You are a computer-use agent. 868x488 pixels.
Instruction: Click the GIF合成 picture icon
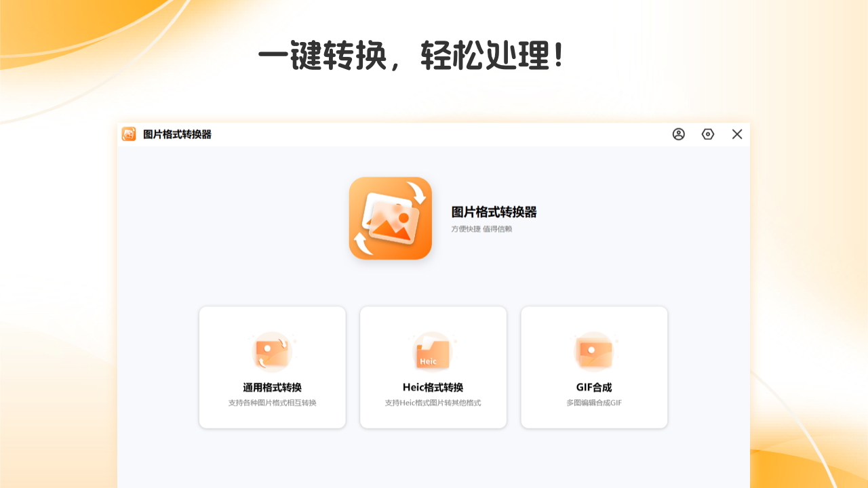[x=594, y=351]
